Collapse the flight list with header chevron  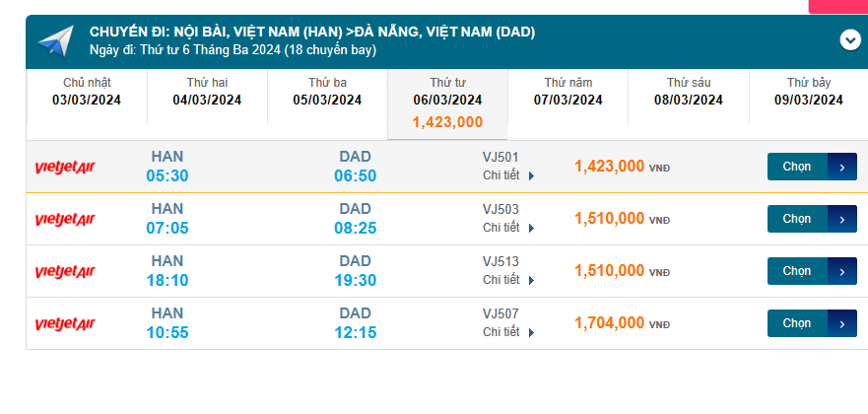pos(850,40)
